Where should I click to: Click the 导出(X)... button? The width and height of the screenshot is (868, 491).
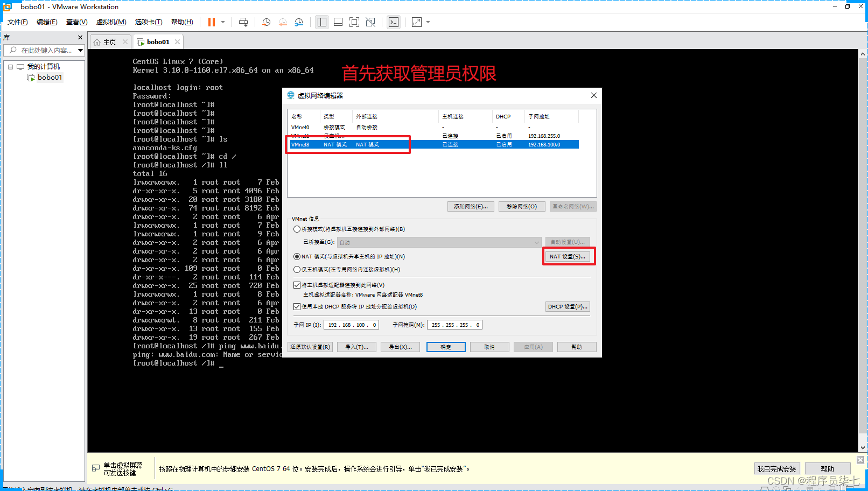pyautogui.click(x=400, y=347)
